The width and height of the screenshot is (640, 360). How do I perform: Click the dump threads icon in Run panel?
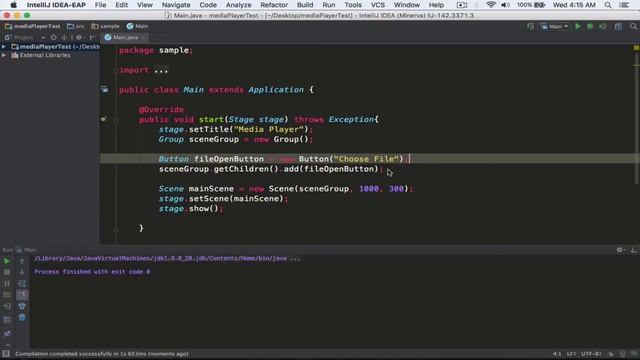pyautogui.click(x=7, y=294)
